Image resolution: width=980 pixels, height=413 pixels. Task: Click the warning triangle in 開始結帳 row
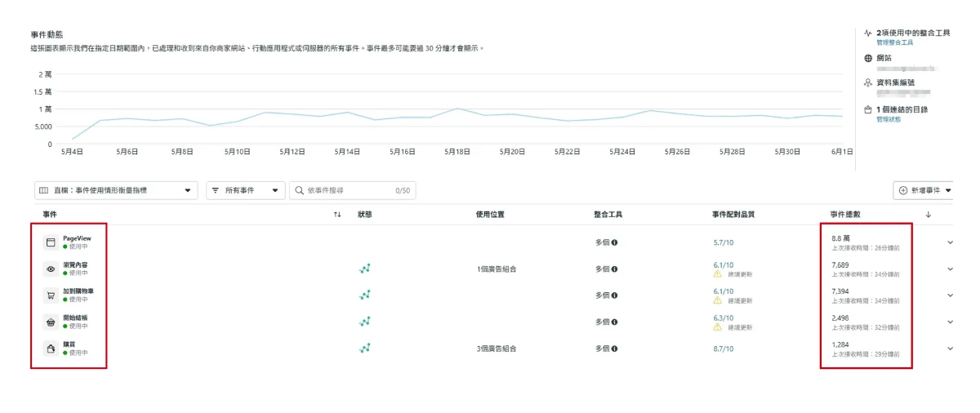tap(718, 327)
